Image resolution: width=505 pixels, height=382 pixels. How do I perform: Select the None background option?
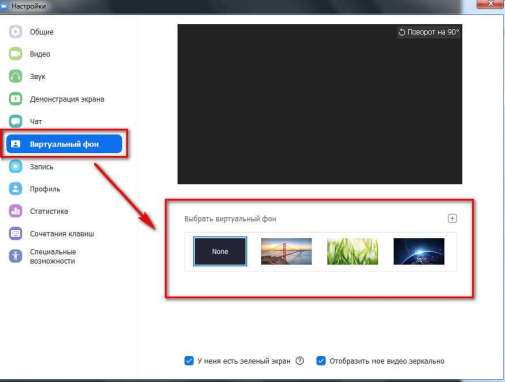(220, 251)
